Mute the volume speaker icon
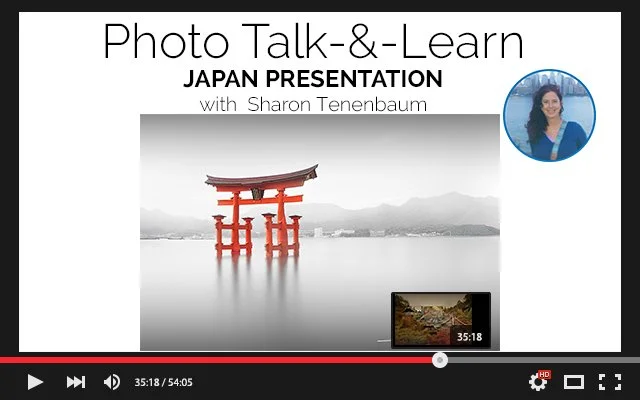This screenshot has height=400, width=640. (x=112, y=382)
